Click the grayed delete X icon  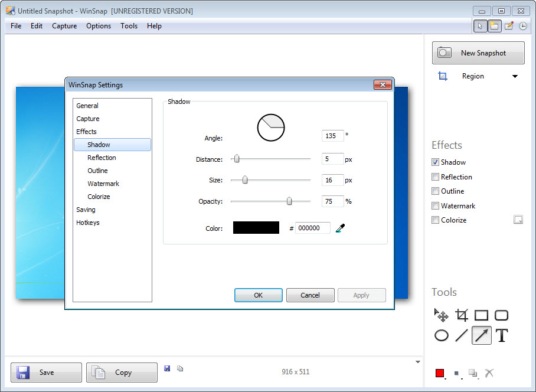(489, 373)
